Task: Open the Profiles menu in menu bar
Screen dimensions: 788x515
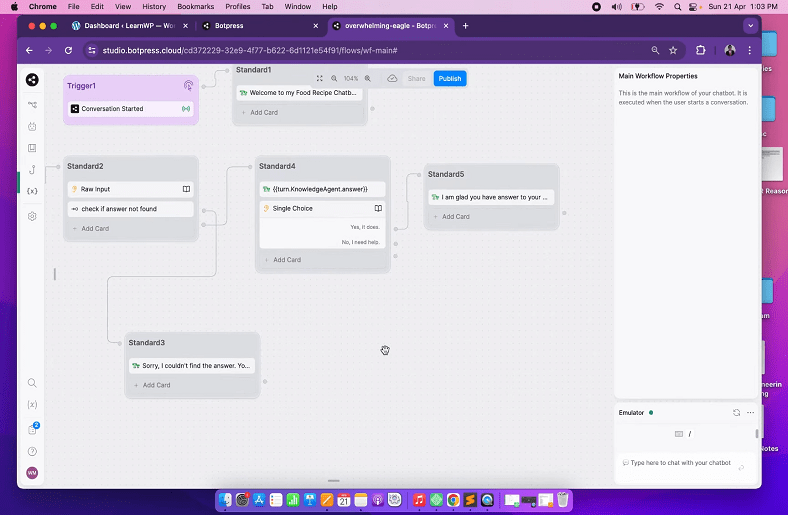Action: point(238,7)
